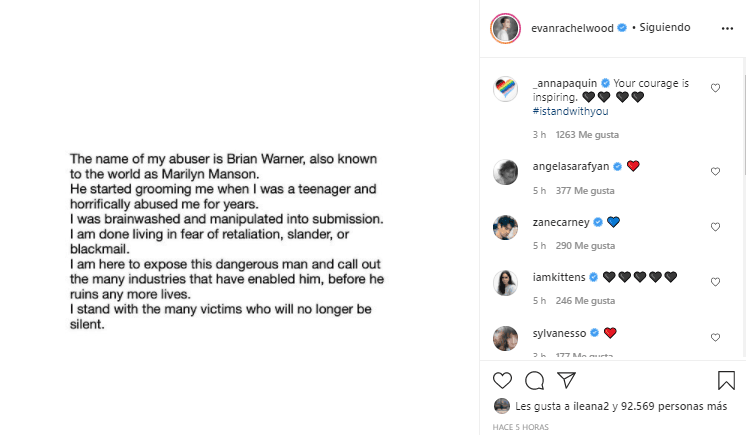The height and width of the screenshot is (435, 746).
Task: Open the comment bubble icon
Action: [535, 380]
